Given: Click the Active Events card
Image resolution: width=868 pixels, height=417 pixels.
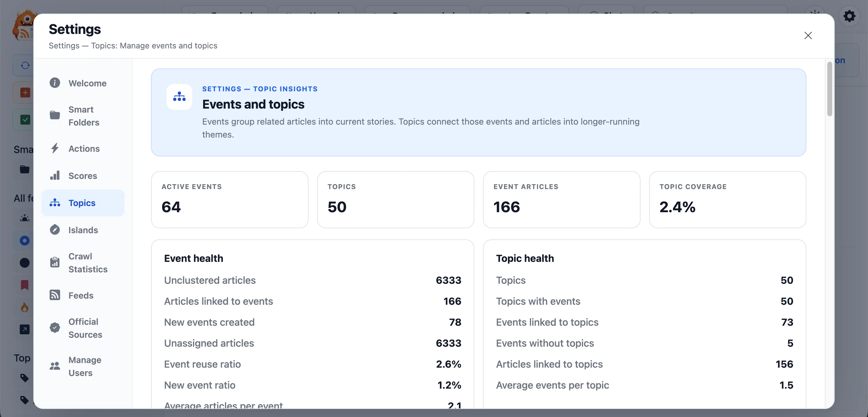Looking at the screenshot, I should 230,200.
